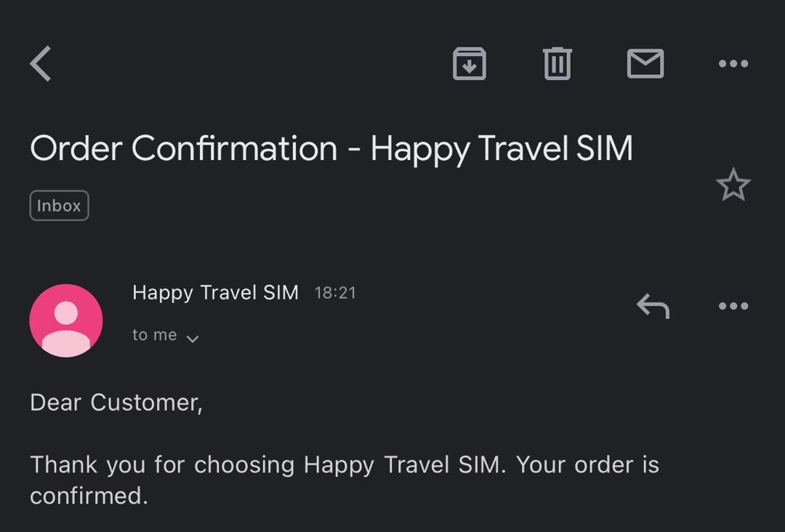785x532 pixels.
Task: Go back using the left arrow
Action: click(x=41, y=63)
